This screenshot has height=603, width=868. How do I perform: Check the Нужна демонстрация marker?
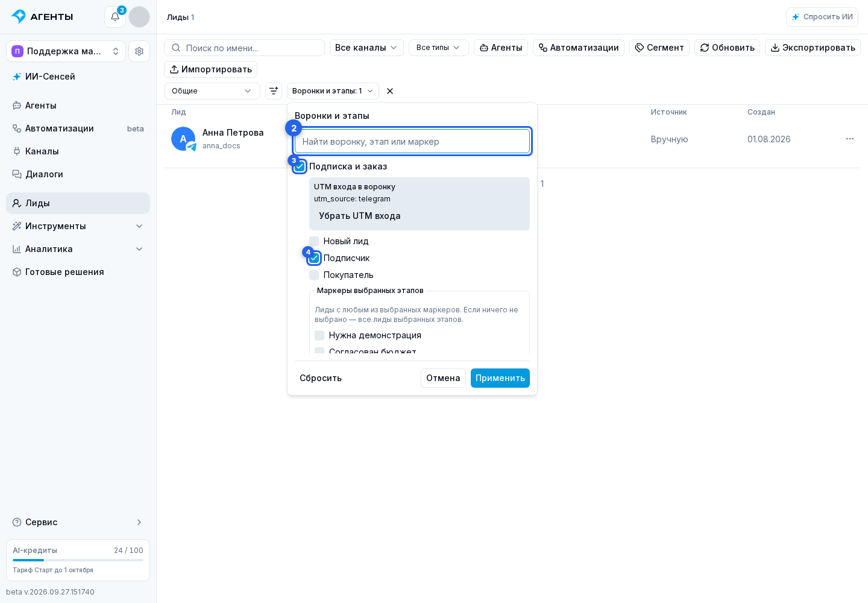pos(319,335)
